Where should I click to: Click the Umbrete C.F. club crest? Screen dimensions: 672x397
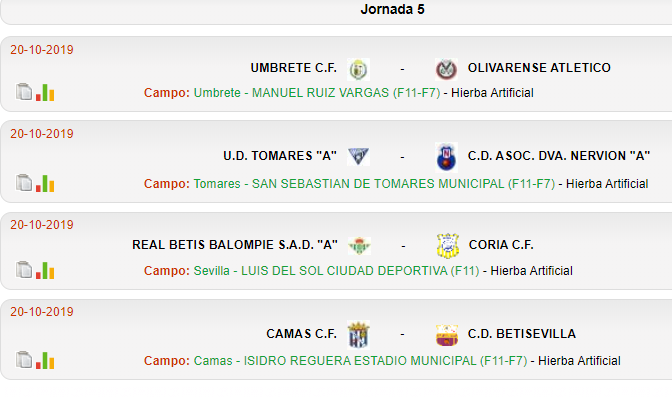(x=358, y=69)
